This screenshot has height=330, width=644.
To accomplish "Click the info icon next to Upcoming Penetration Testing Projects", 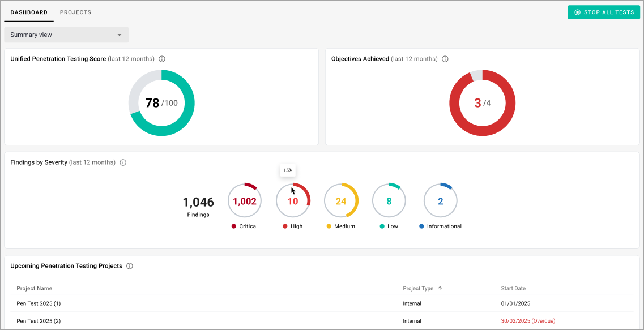I will click(x=130, y=265).
